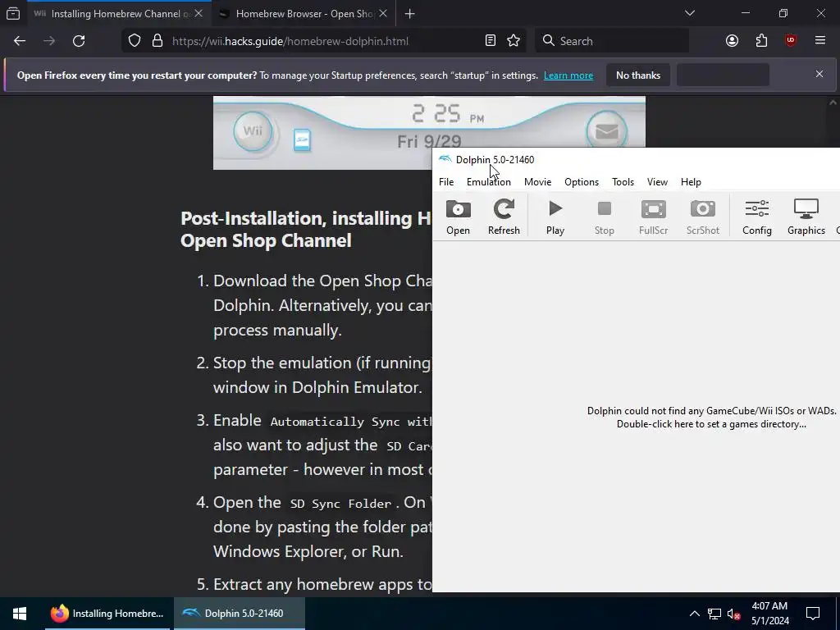840x630 pixels.
Task: Open Dolphin Config settings icon
Action: [x=757, y=217]
